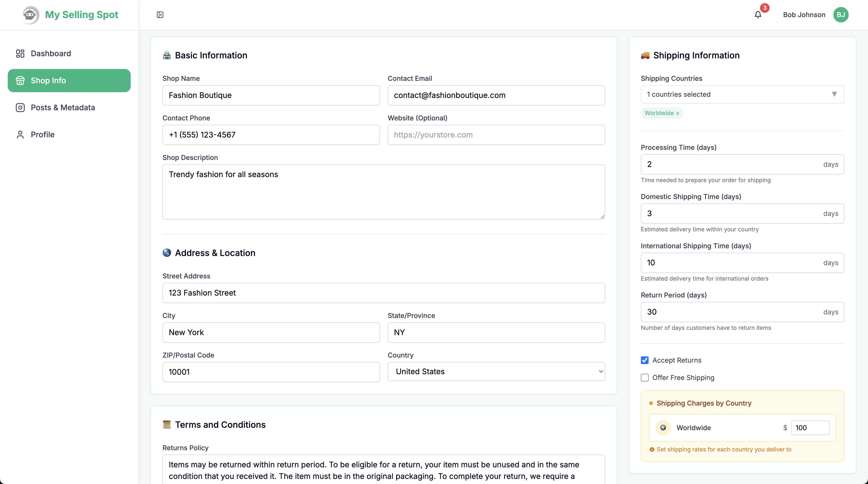Switch to the Profile section

click(x=42, y=134)
